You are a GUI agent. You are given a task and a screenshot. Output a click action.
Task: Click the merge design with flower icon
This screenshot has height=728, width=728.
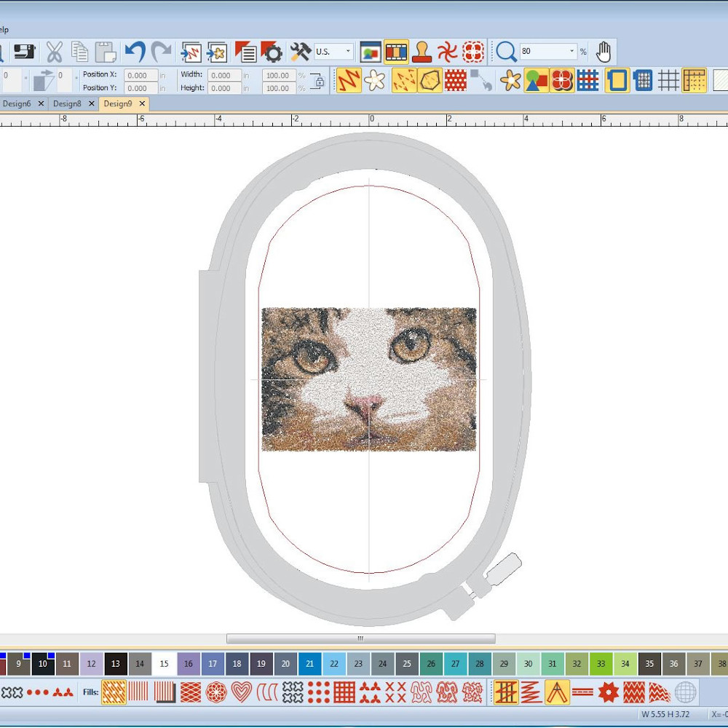click(217, 52)
